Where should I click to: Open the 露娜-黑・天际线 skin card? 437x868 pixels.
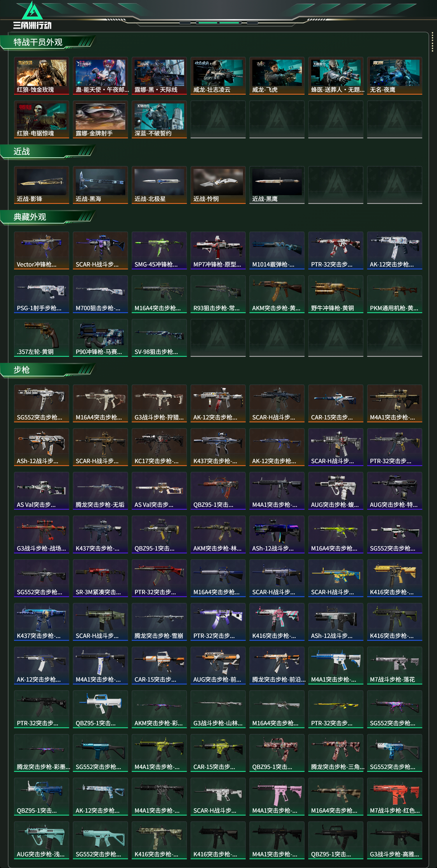(x=159, y=76)
